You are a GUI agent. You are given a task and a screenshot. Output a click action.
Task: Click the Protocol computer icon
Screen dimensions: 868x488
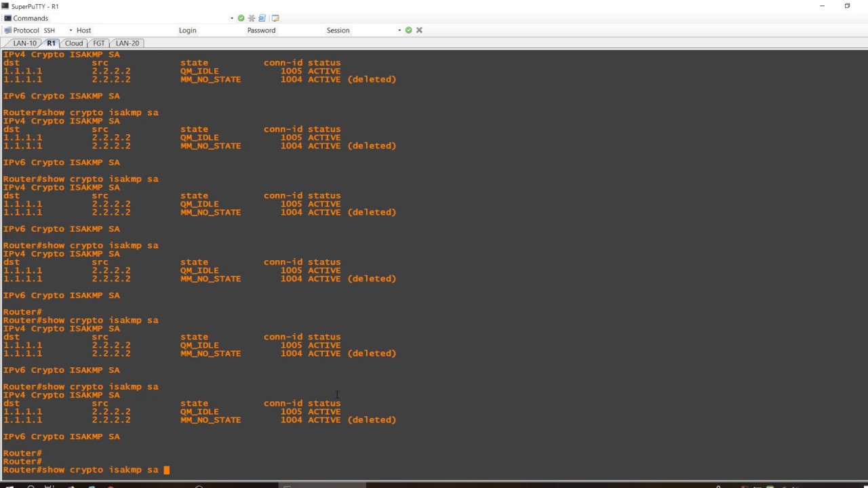(x=8, y=30)
